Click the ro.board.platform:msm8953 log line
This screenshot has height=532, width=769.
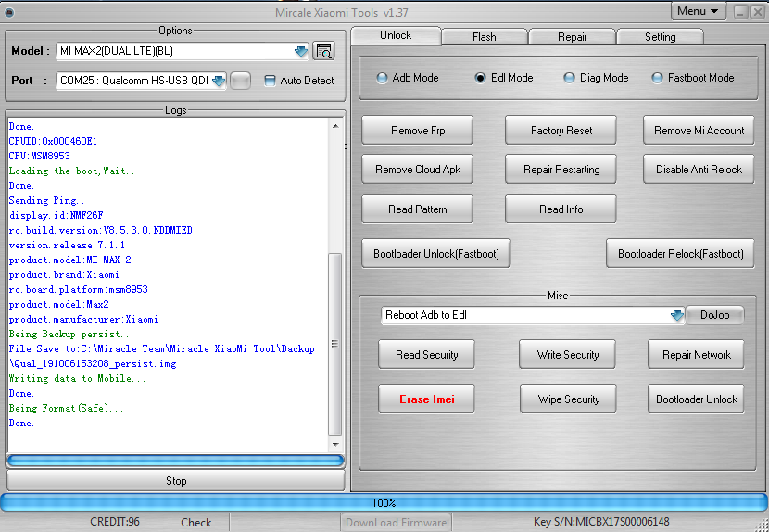tap(79, 289)
